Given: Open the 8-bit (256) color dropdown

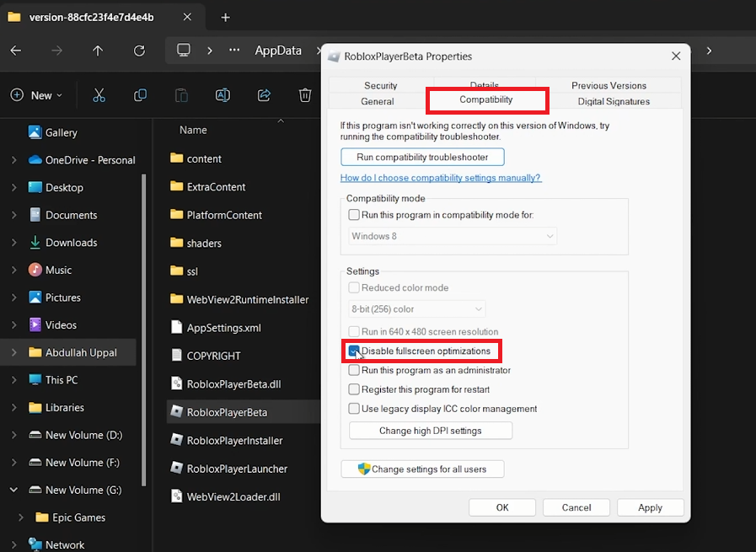Looking at the screenshot, I should (x=416, y=309).
